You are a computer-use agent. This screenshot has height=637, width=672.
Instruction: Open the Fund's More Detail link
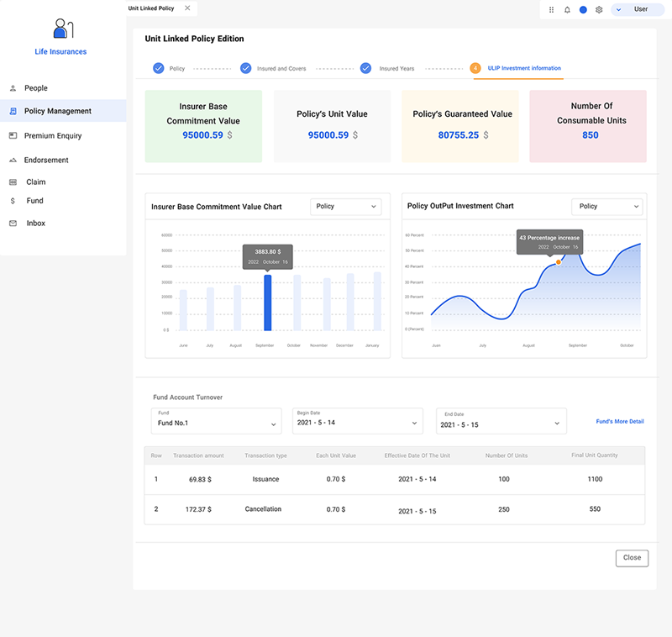click(x=619, y=421)
